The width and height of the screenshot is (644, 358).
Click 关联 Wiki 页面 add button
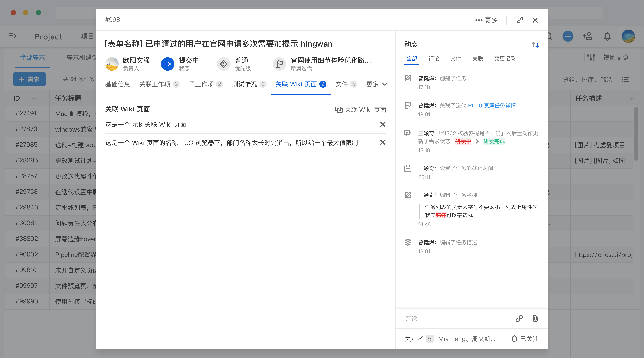tap(360, 110)
